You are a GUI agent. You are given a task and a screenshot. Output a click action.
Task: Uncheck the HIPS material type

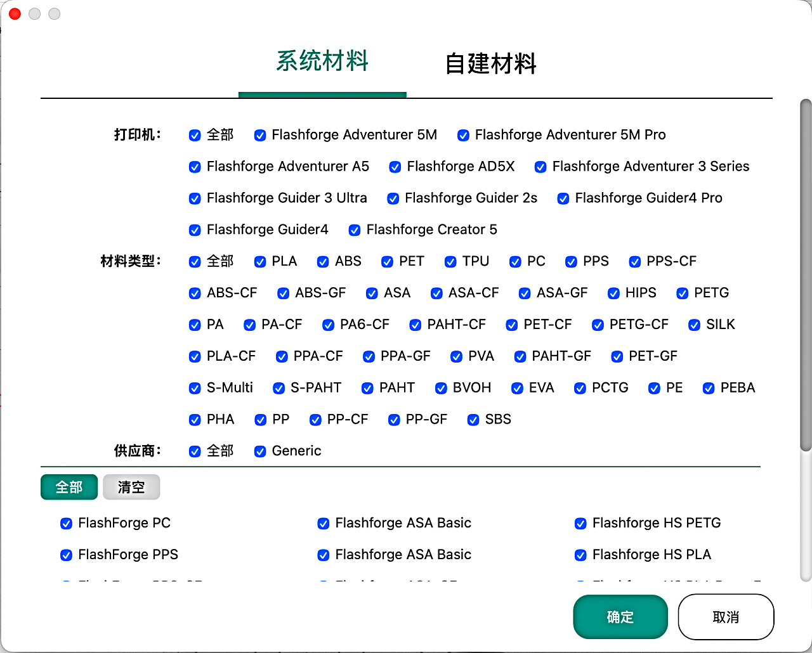[613, 294]
